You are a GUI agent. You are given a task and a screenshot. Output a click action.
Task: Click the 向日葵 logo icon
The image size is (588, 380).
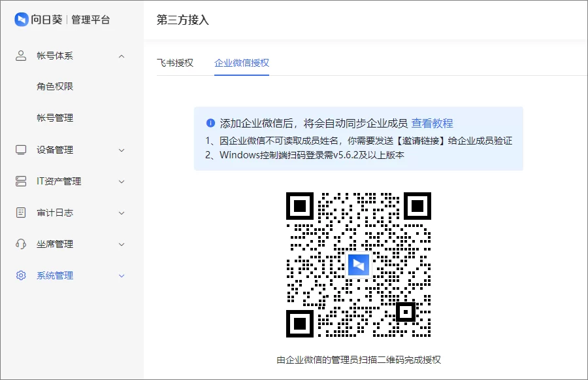pos(22,20)
